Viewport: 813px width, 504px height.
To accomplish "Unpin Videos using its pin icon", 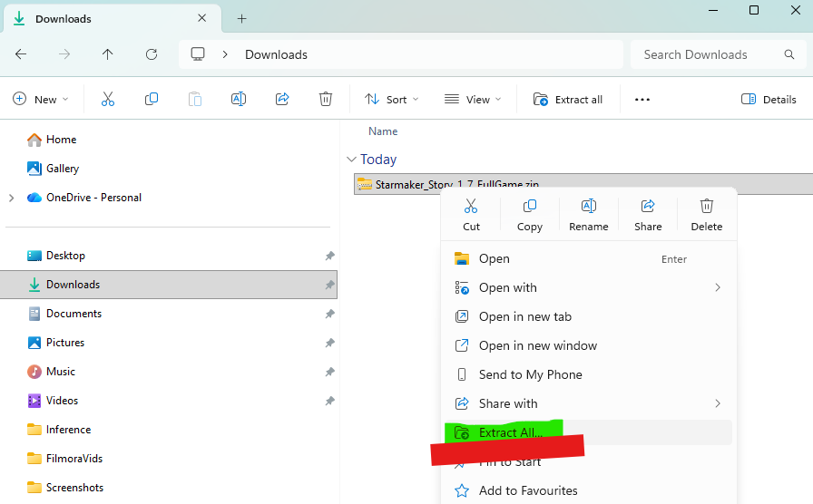I will pos(329,401).
